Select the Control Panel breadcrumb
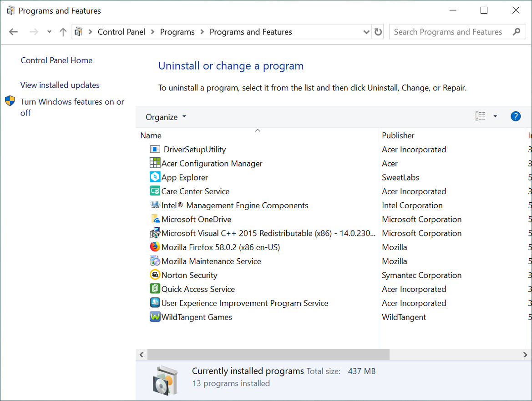 point(121,32)
